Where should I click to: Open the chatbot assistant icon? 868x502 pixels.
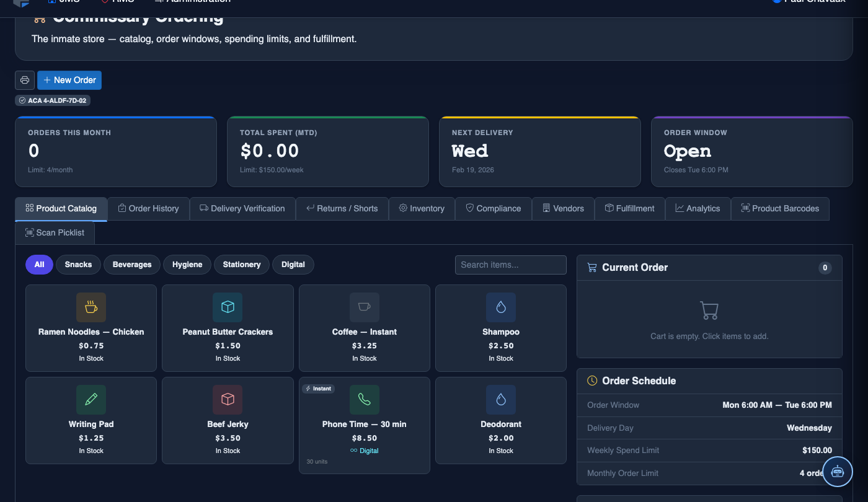[x=838, y=472]
